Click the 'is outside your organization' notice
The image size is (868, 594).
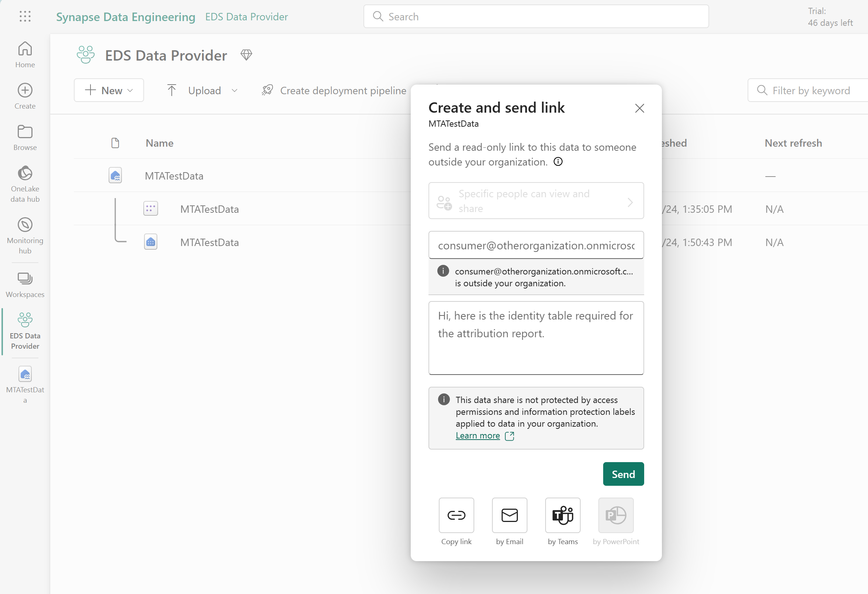pyautogui.click(x=536, y=277)
